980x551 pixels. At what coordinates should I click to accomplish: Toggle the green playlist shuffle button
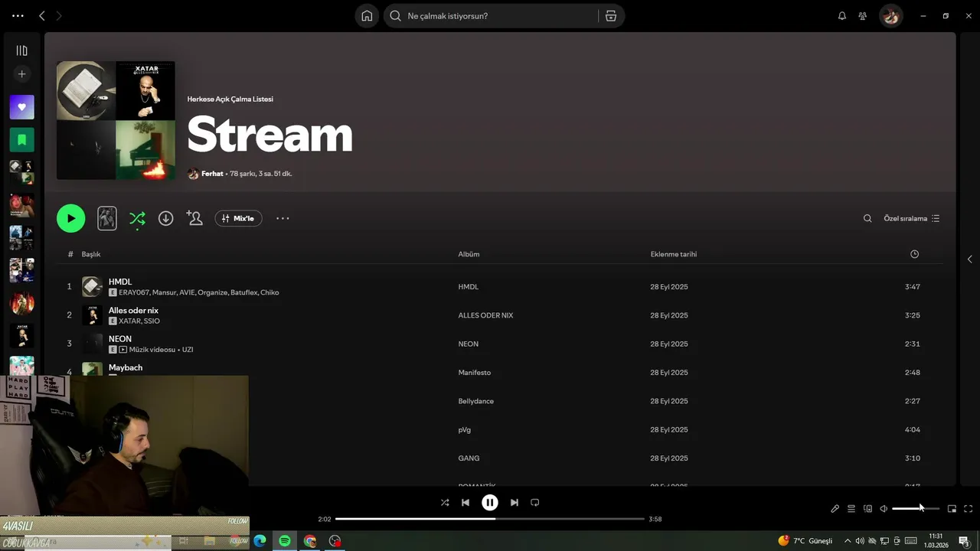tap(137, 218)
